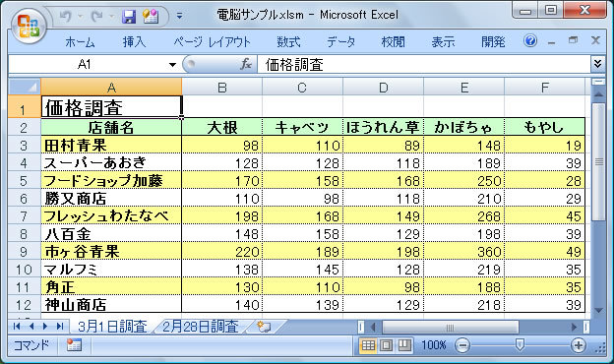
Task: Switch to the 3月1日調査 sheet tab
Action: point(112,326)
